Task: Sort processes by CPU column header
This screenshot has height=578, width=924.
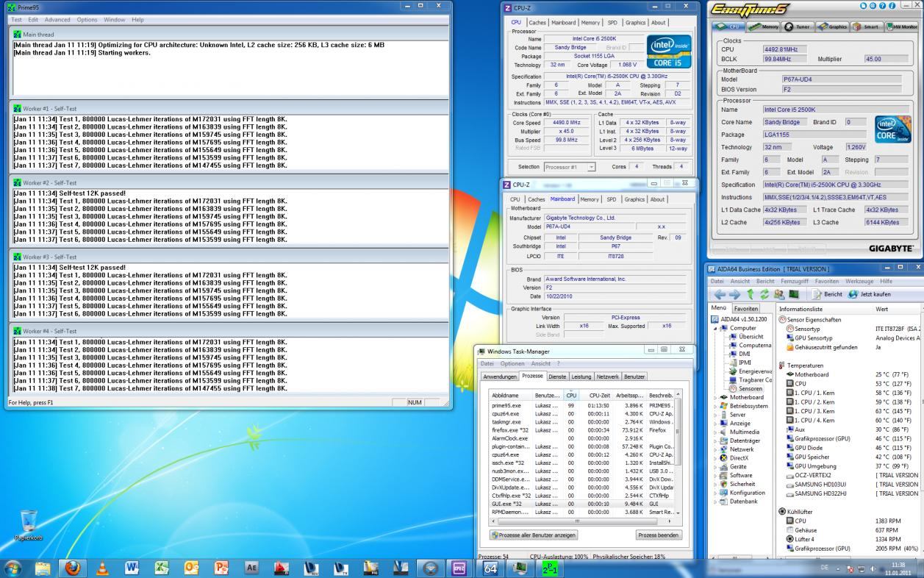Action: pyautogui.click(x=571, y=395)
